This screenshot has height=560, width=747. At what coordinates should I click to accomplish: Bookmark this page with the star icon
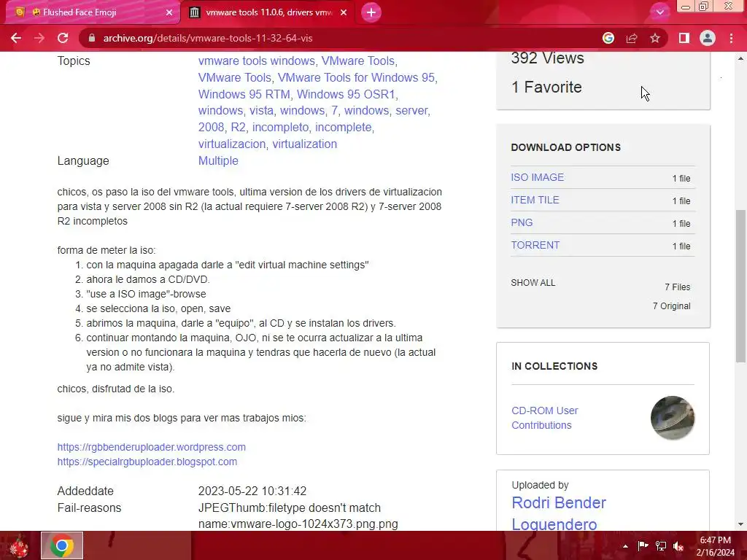click(655, 38)
